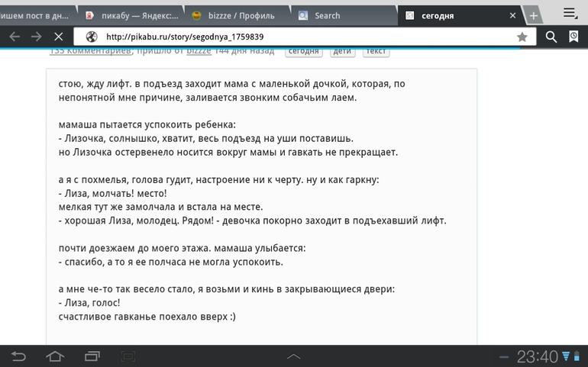Screen dimensions: 588x367
Task: Tap the globe site icon
Action: (x=92, y=37)
